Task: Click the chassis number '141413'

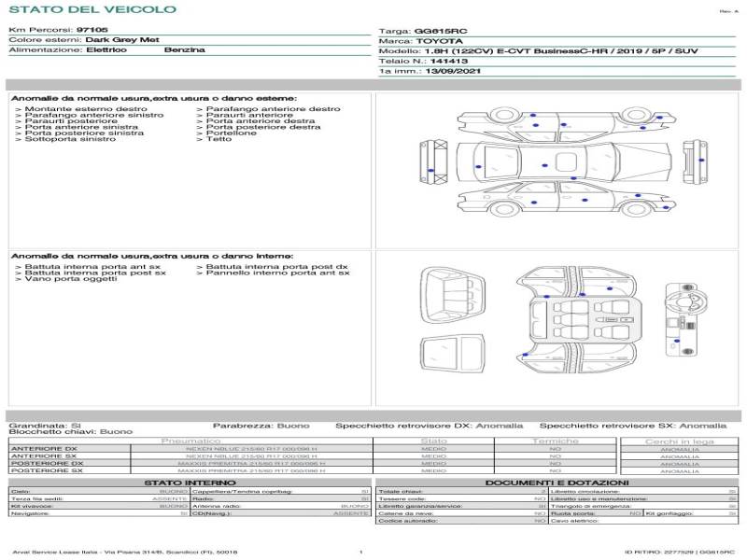Action: coord(449,62)
